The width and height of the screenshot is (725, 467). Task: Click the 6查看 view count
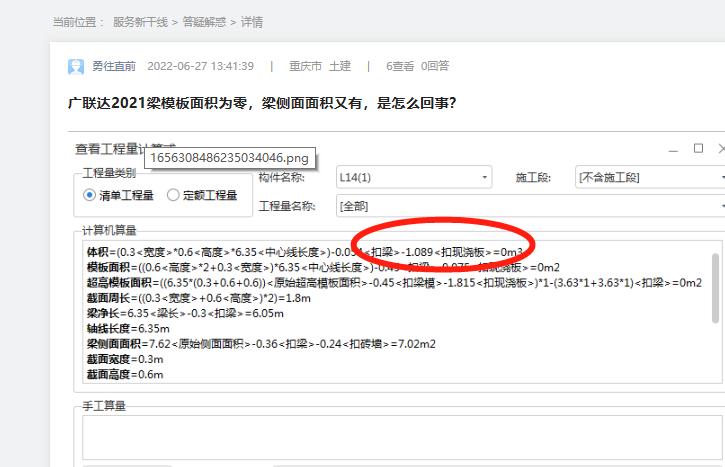(x=400, y=66)
